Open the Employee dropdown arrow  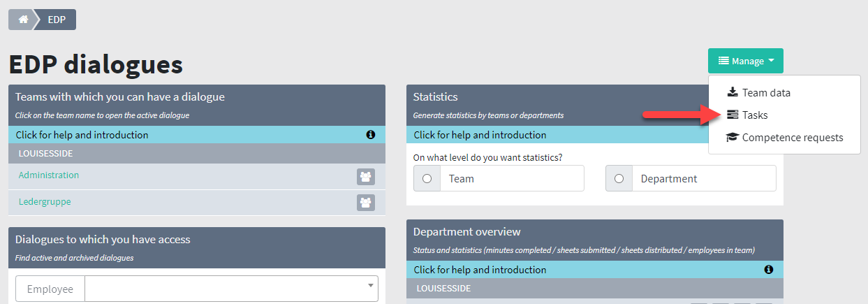click(369, 285)
